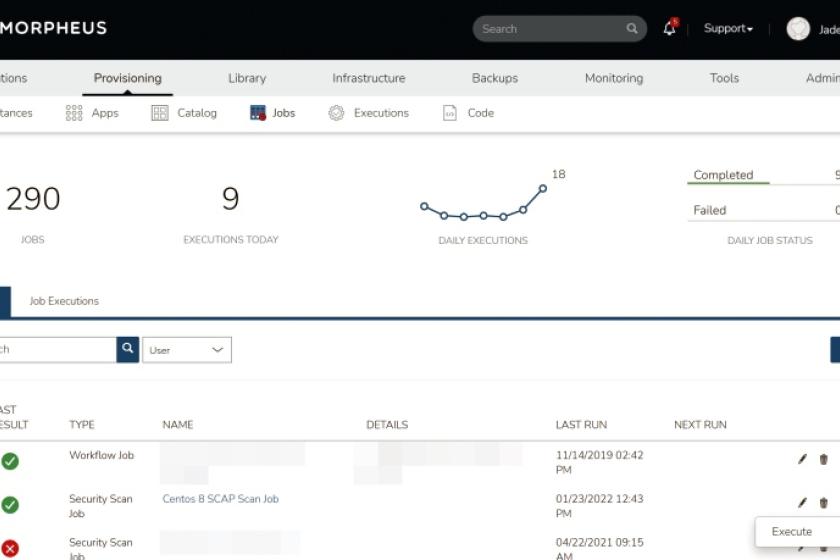Choose Execute from the popup menu
The height and width of the screenshot is (560, 840).
click(x=792, y=532)
